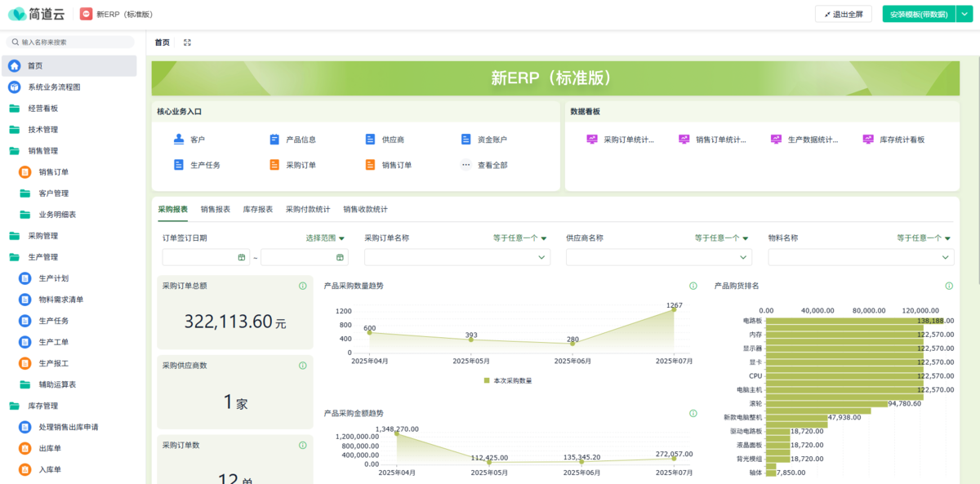Click the start date input field
The image size is (980, 484).
[x=206, y=257]
